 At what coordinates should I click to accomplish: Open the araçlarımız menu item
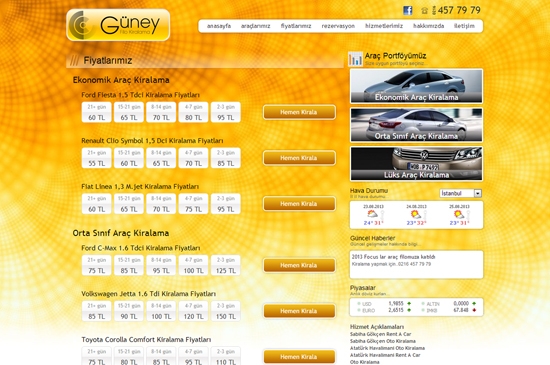[255, 26]
